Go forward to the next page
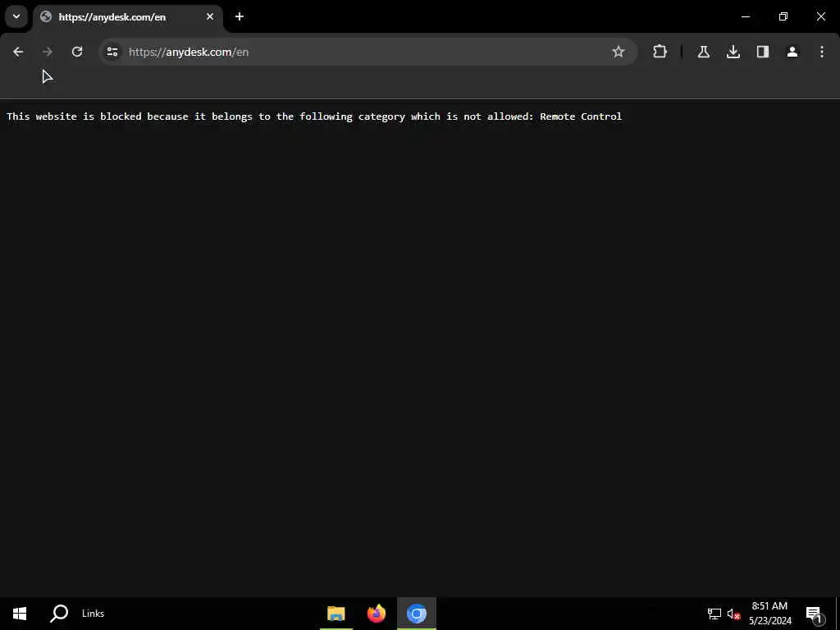This screenshot has height=630, width=840. tap(47, 52)
